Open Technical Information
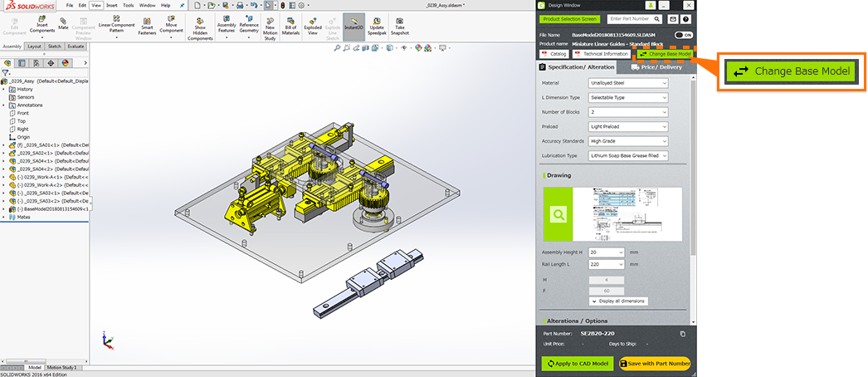The image size is (868, 377). click(x=602, y=54)
